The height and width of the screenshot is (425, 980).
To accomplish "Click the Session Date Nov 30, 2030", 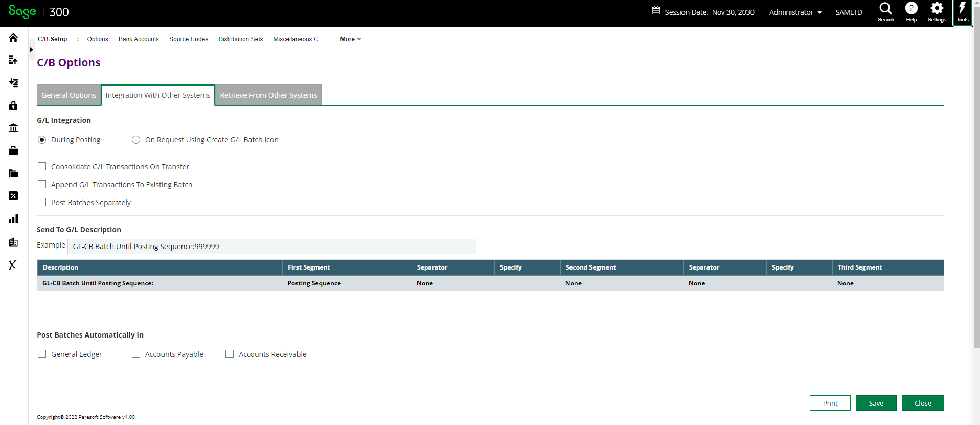I will 710,12.
